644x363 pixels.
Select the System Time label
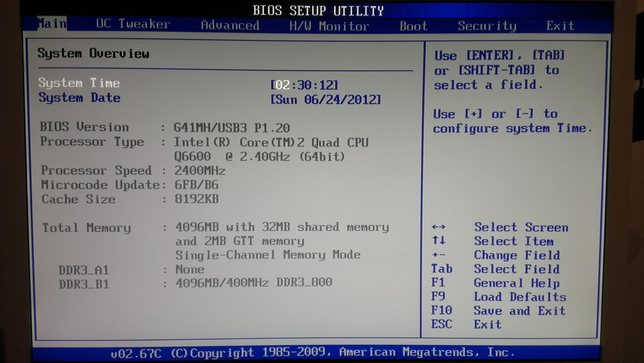click(x=79, y=83)
